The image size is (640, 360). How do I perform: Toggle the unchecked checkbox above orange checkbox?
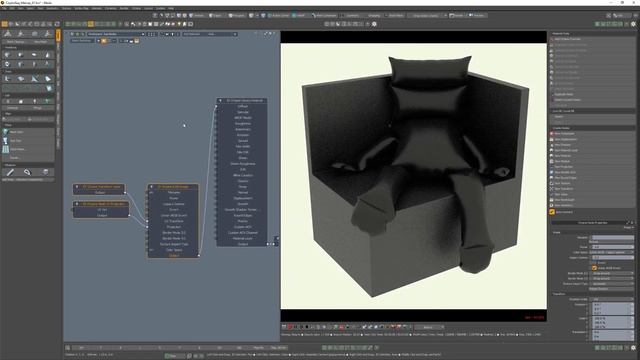(x=594, y=263)
